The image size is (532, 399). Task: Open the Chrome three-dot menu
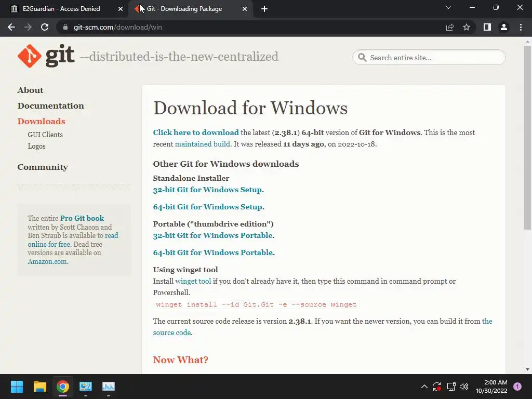click(x=521, y=27)
